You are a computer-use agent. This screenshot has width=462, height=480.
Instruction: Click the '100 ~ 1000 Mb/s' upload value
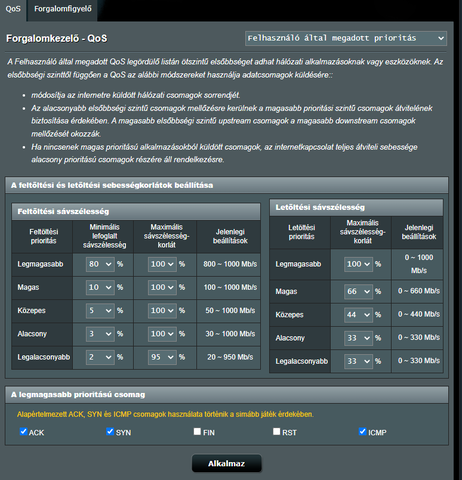[230, 287]
